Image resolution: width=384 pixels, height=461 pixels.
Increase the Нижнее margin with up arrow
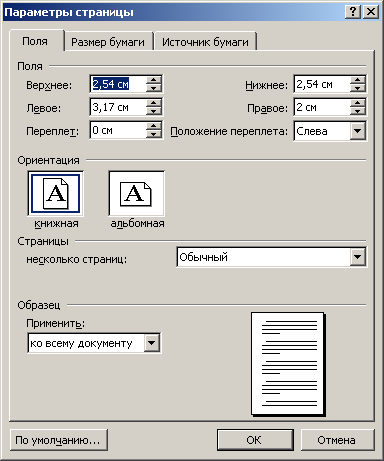(x=358, y=80)
